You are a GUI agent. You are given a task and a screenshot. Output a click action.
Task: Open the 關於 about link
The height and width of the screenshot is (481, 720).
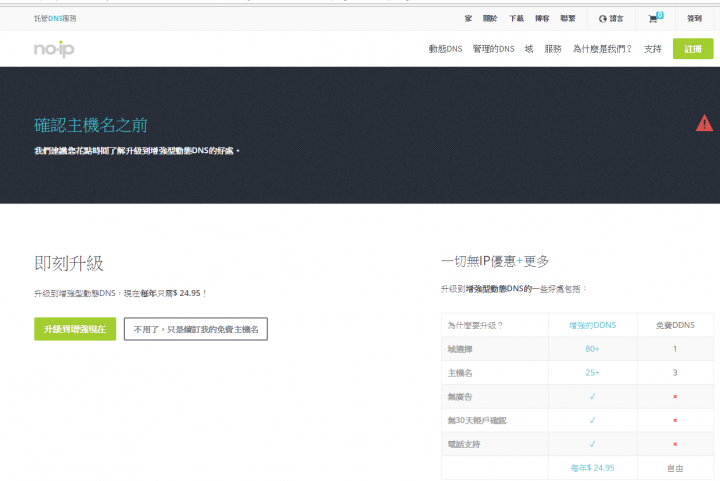pos(490,18)
